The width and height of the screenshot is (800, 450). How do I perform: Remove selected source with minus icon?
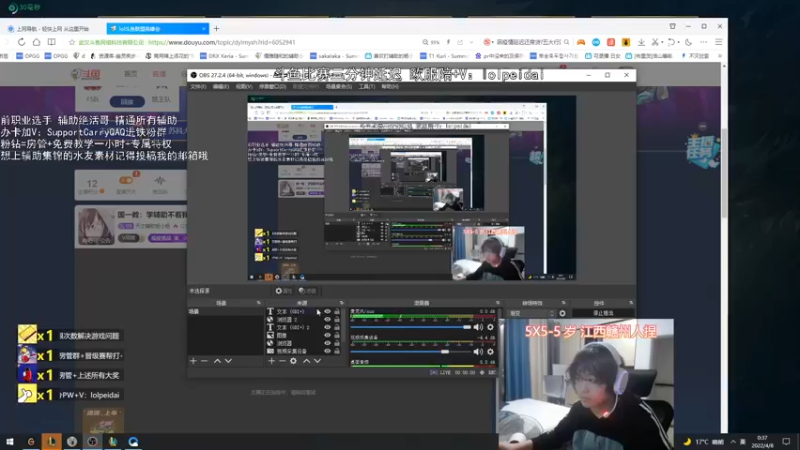(x=282, y=361)
